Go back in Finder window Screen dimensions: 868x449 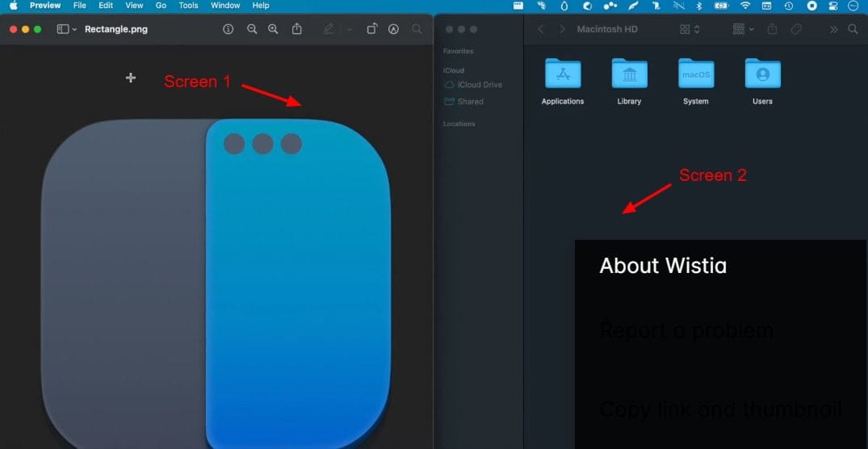point(541,29)
